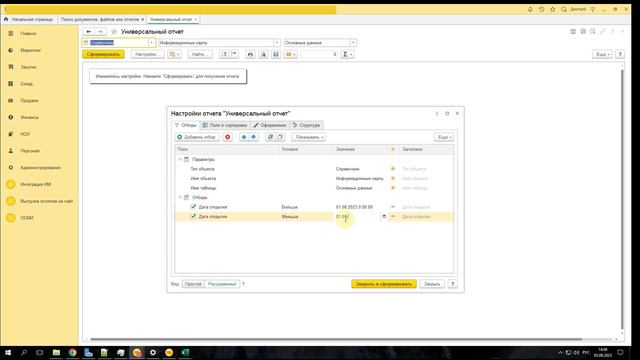Viewport: 640px width, 360px height.
Task: Open Главное section in sidebar
Action: tap(28, 33)
